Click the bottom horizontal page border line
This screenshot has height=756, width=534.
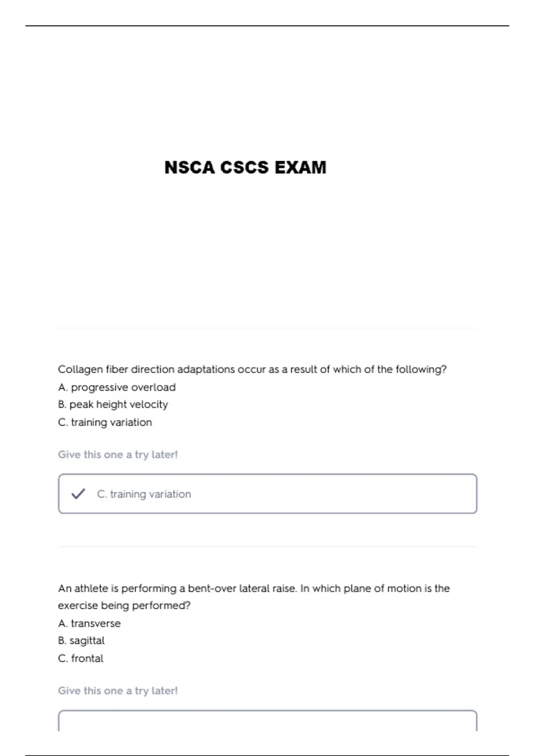click(267, 755)
